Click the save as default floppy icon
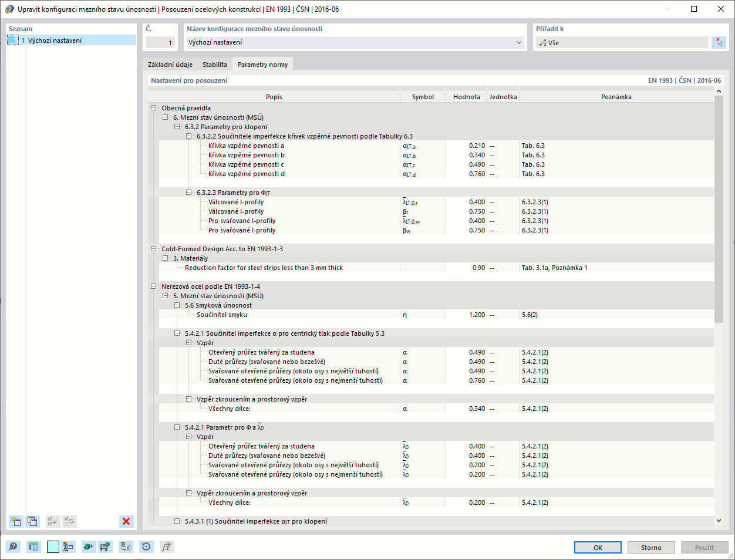The width and height of the screenshot is (735, 560). coord(105,546)
